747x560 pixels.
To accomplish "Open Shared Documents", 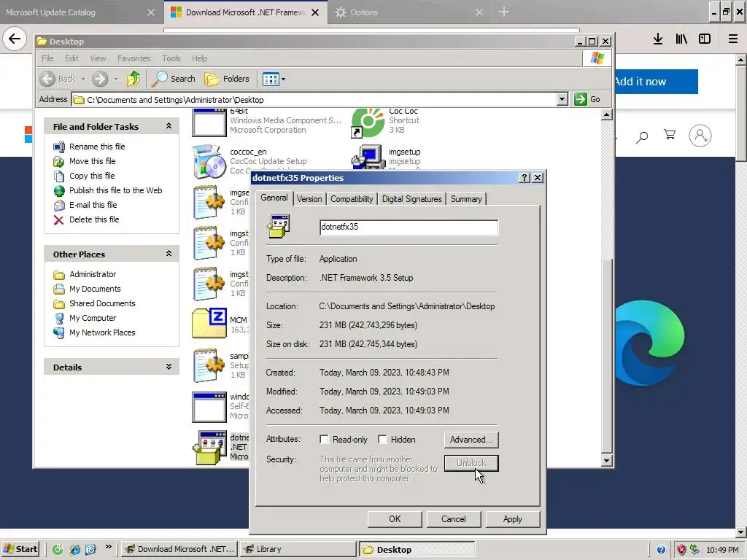I will pos(102,303).
